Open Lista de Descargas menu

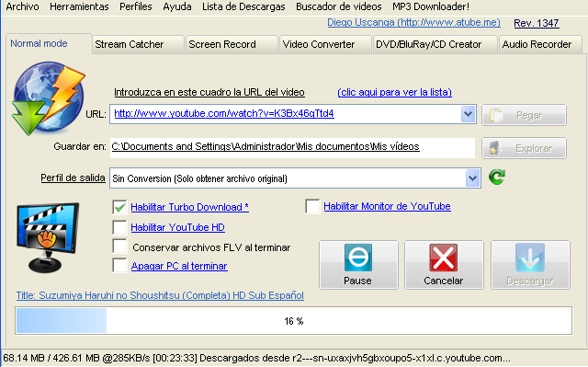243,6
